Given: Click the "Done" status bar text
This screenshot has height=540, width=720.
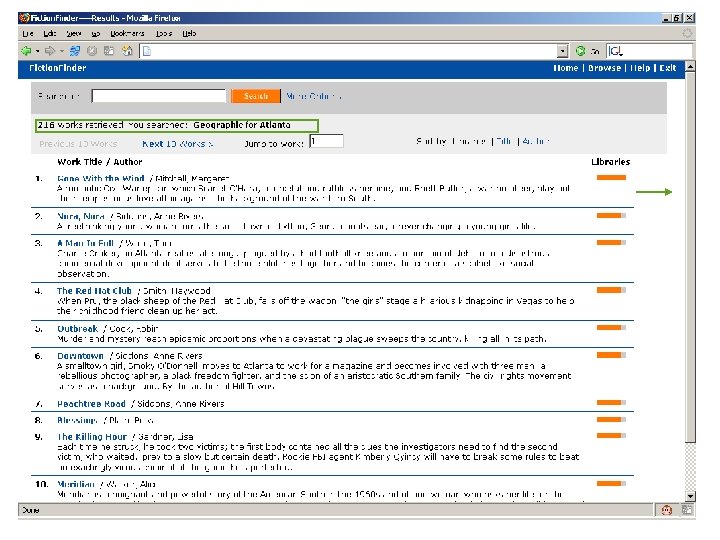Looking at the screenshot, I should (x=31, y=510).
